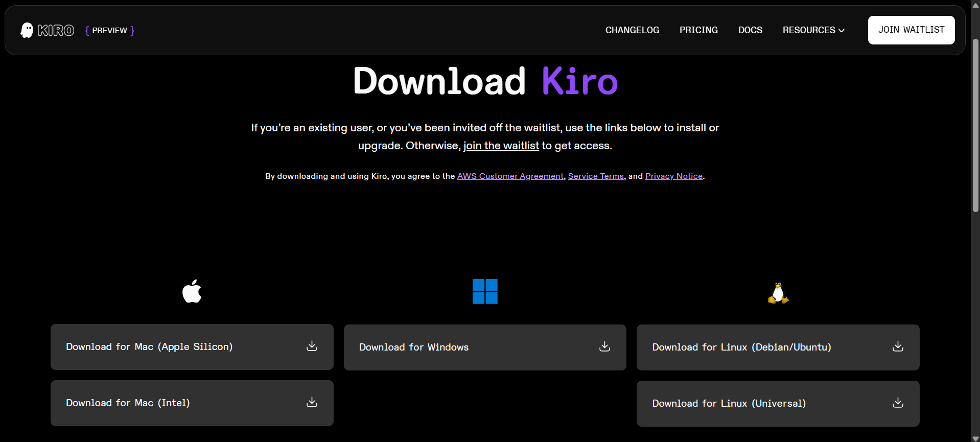Click the Windows logo icon
The image size is (980, 442).
click(x=485, y=291)
